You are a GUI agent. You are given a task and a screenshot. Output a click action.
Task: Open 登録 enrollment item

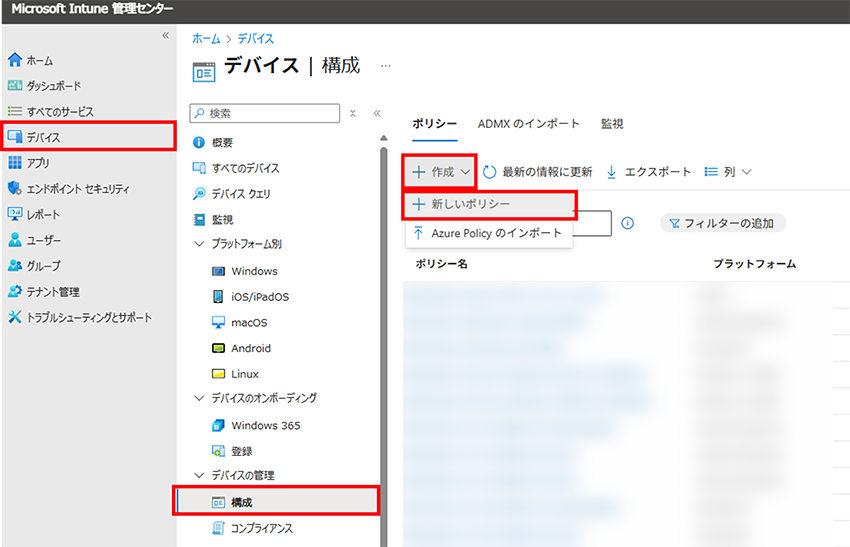coord(232,451)
